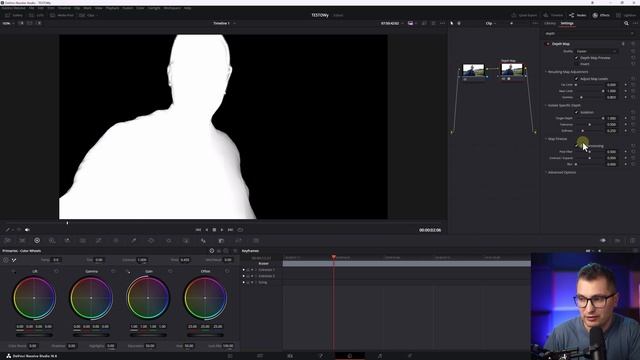Click the Temp value field

(56, 260)
